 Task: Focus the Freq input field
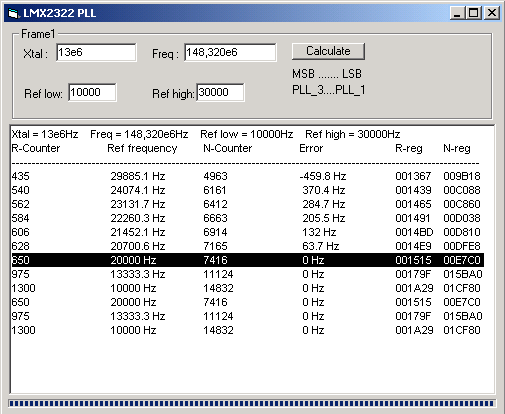[230, 52]
